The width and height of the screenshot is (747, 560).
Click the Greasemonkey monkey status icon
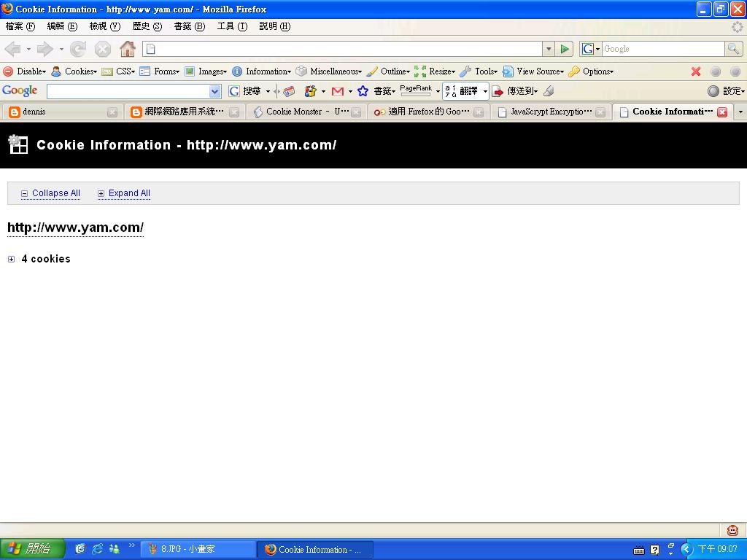[x=732, y=529]
